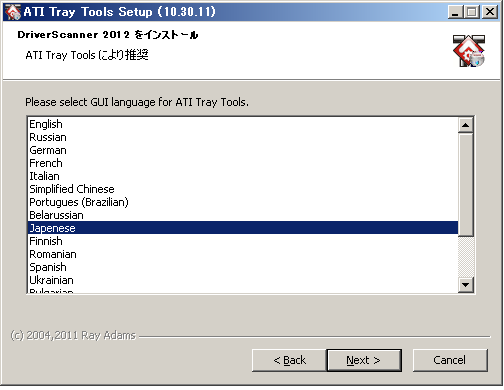
Task: Pick Belarussian from the list
Action: click(x=243, y=215)
